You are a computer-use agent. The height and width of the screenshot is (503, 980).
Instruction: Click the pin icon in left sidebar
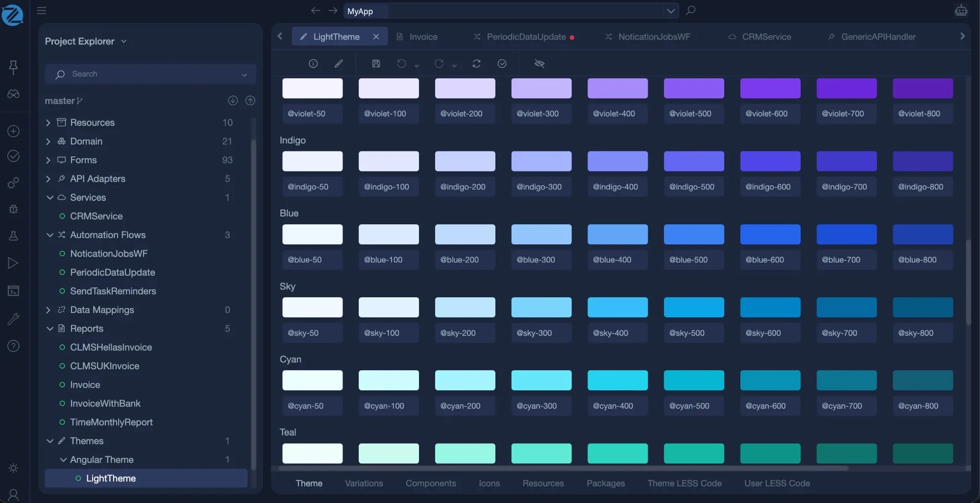[x=13, y=67]
